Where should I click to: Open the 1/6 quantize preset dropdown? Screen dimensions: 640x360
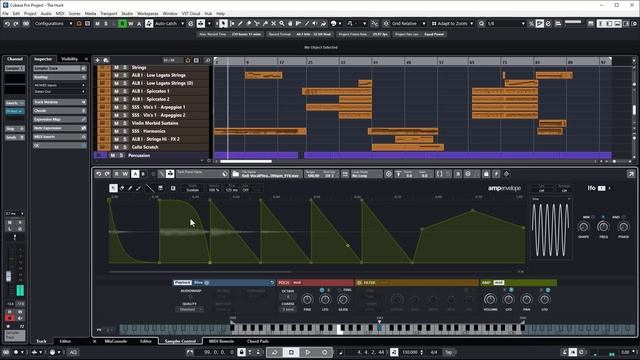505,24
